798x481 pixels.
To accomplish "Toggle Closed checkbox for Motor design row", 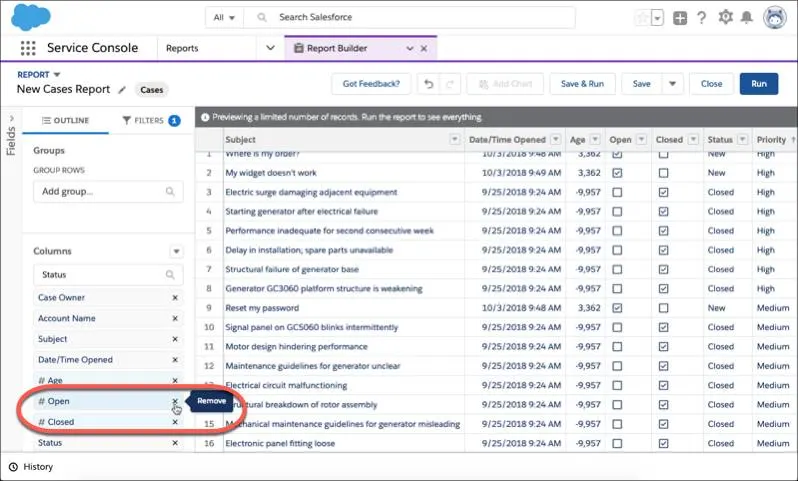I will (664, 347).
